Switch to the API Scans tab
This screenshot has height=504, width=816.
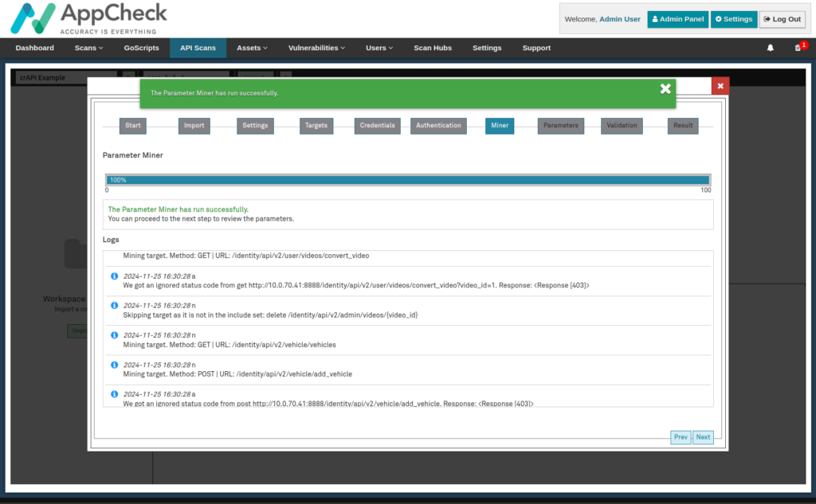pos(198,48)
